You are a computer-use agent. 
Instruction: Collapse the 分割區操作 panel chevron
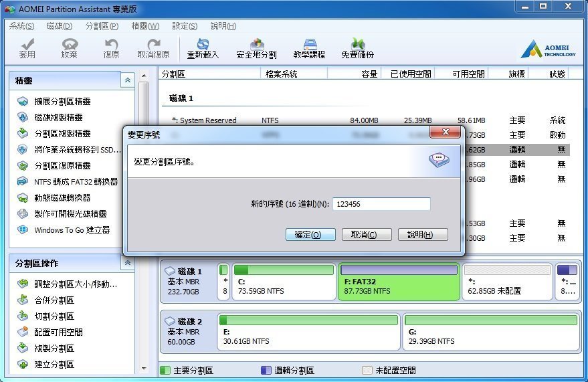point(128,263)
